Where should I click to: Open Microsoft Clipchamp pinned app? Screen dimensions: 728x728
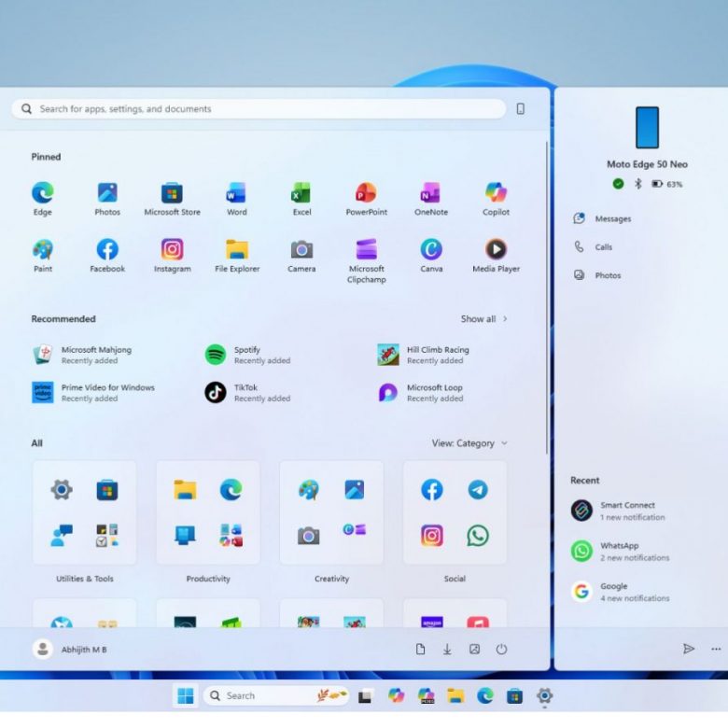pyautogui.click(x=366, y=261)
